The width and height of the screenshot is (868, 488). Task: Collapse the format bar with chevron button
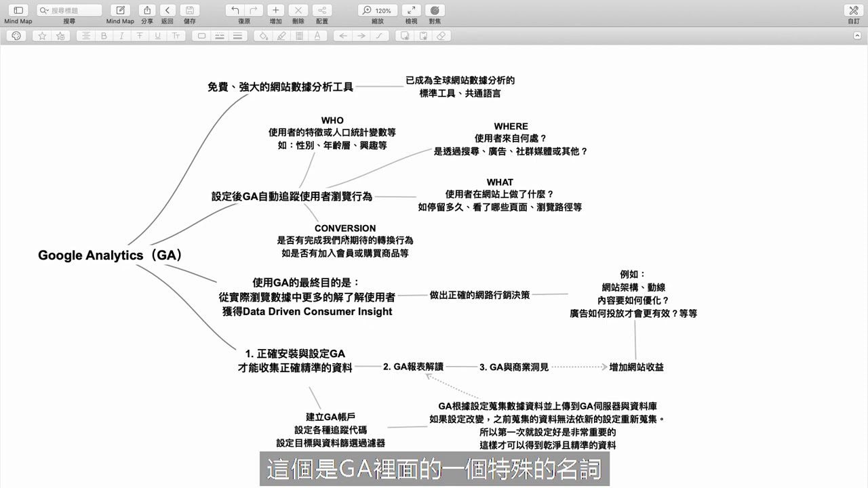856,36
